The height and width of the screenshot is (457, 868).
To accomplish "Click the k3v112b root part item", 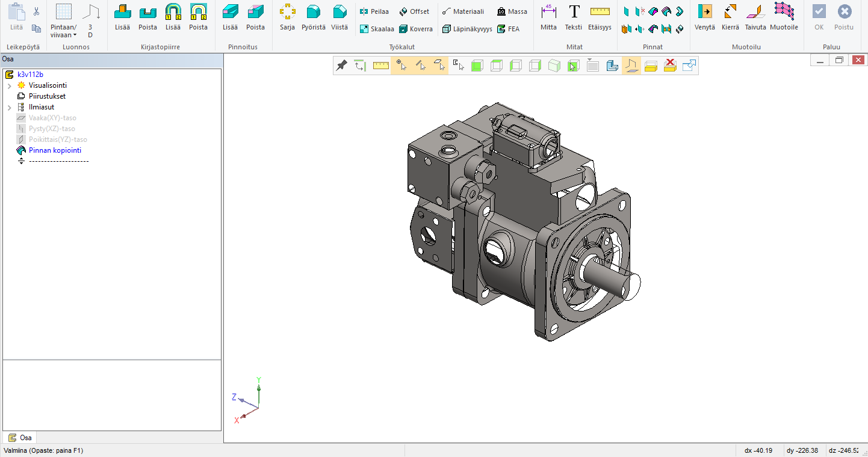I will (30, 75).
